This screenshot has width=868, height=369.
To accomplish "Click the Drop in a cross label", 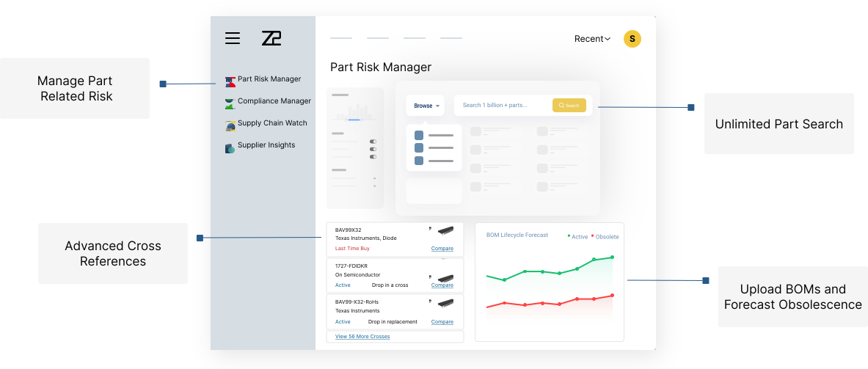I will 390,285.
